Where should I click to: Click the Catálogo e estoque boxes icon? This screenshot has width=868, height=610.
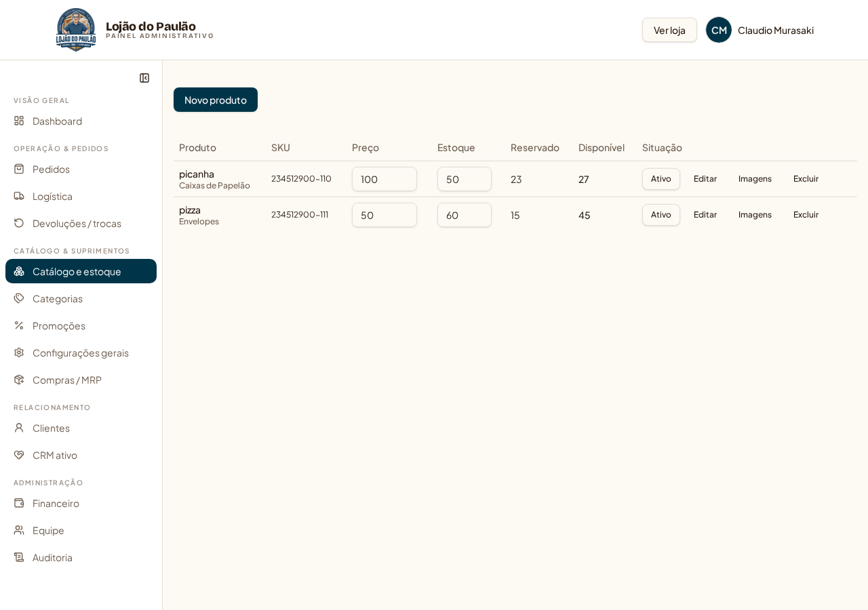(x=19, y=271)
